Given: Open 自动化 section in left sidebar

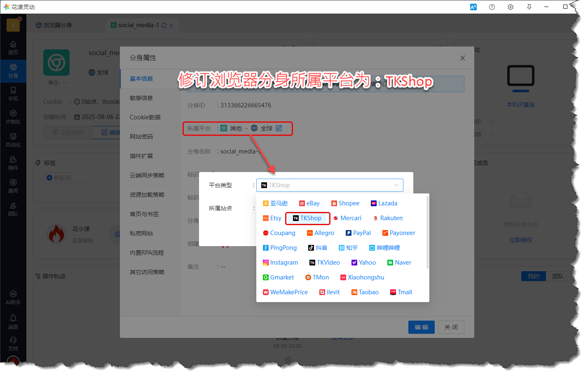Looking at the screenshot, I should point(13,140).
